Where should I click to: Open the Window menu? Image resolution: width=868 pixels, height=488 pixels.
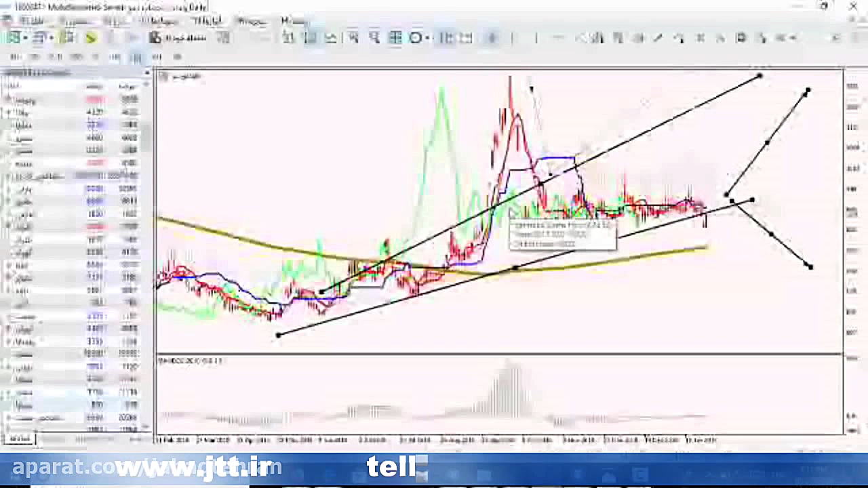pyautogui.click(x=251, y=21)
